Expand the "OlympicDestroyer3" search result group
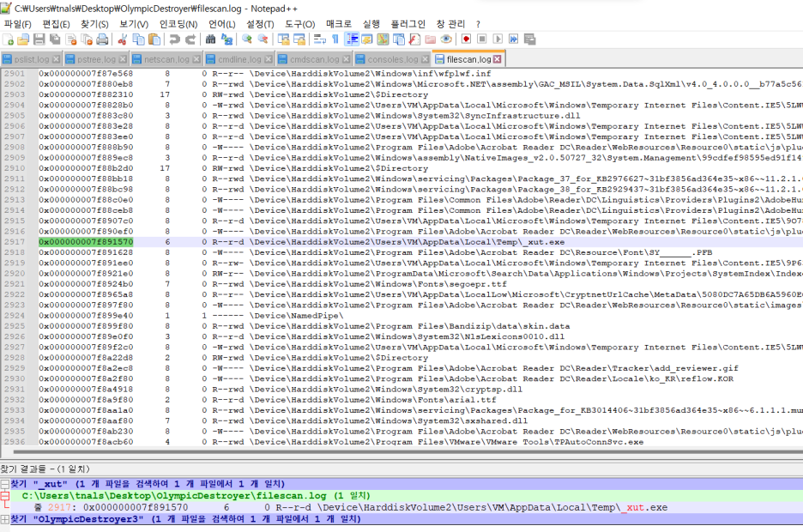This screenshot has width=803, height=532. click(x=4, y=519)
